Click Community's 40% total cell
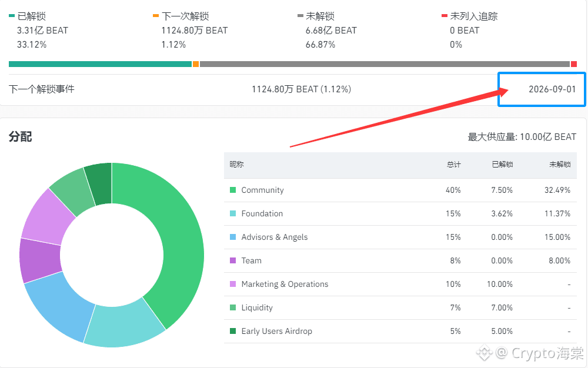The height and width of the screenshot is (368, 588). tap(453, 190)
